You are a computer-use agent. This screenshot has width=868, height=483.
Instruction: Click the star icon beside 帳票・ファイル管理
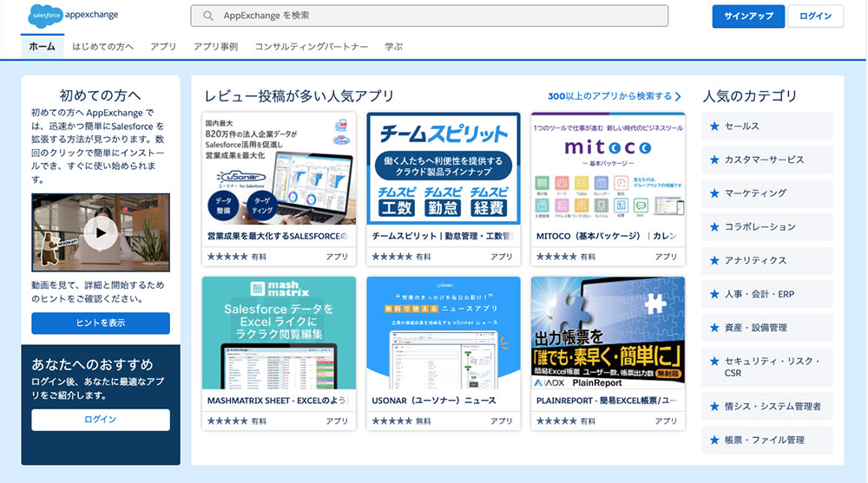coord(714,440)
